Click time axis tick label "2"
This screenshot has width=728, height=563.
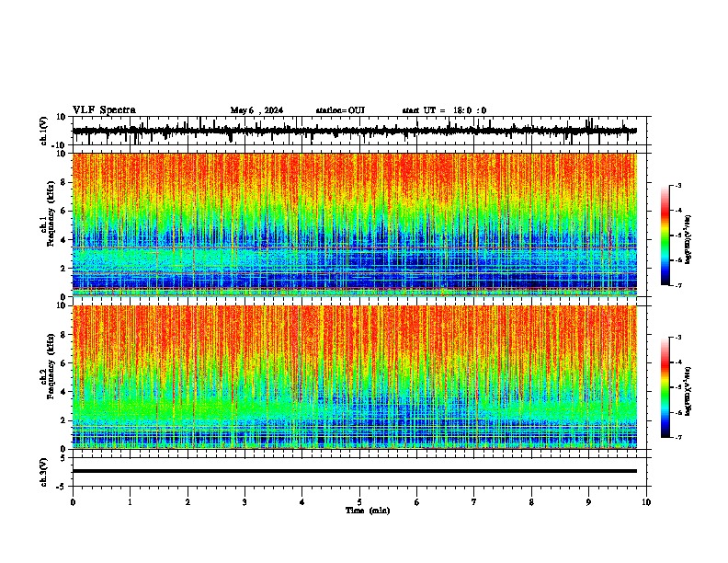(x=188, y=502)
